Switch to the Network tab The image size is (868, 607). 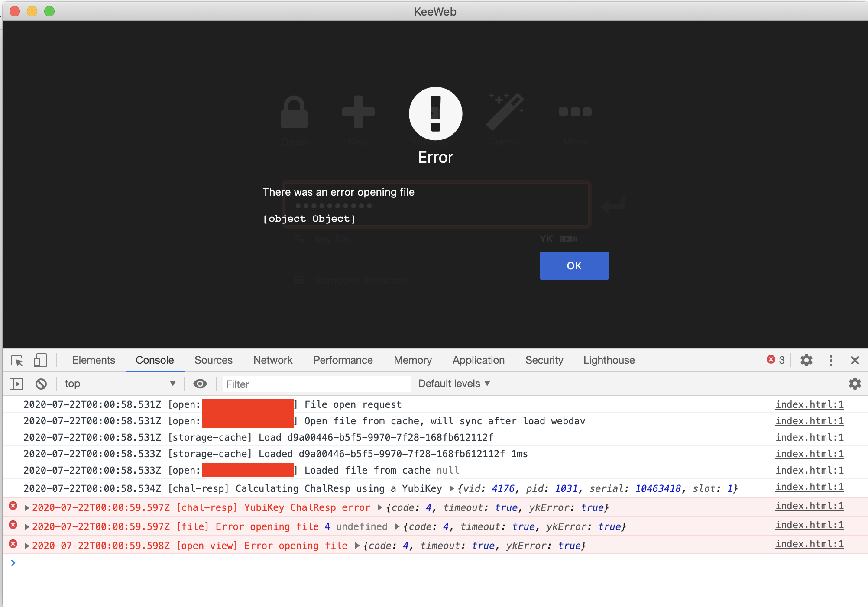point(272,360)
